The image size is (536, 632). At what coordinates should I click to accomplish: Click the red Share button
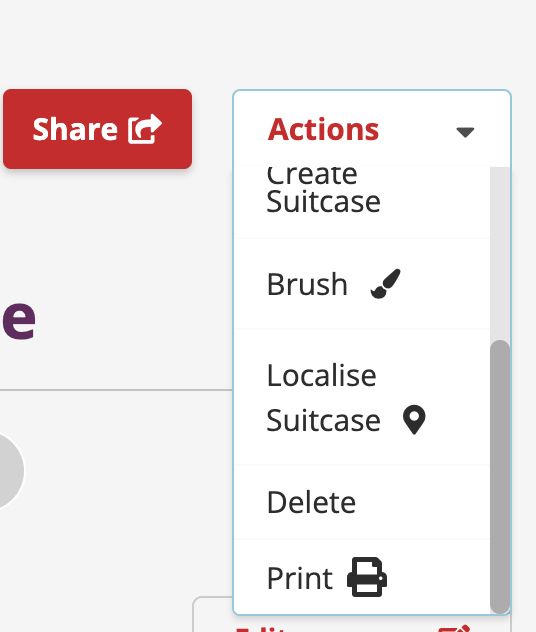tap(98, 129)
